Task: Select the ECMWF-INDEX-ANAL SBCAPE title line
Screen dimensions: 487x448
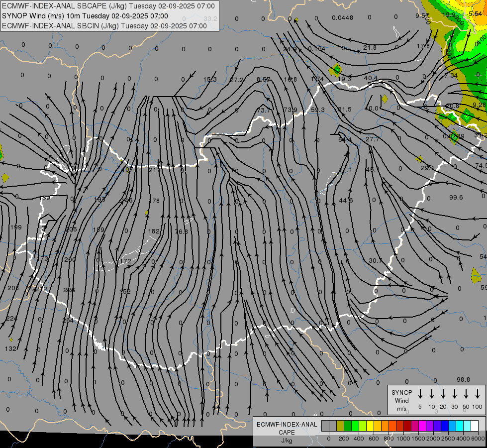Action: (x=108, y=6)
